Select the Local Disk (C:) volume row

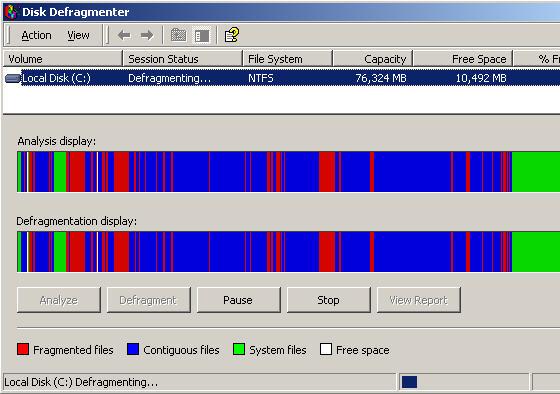pos(282,78)
